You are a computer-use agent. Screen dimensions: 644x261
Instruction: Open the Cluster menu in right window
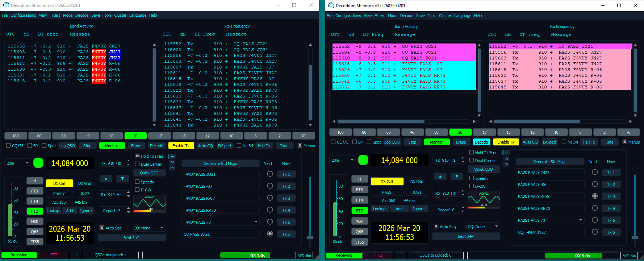pos(445,16)
